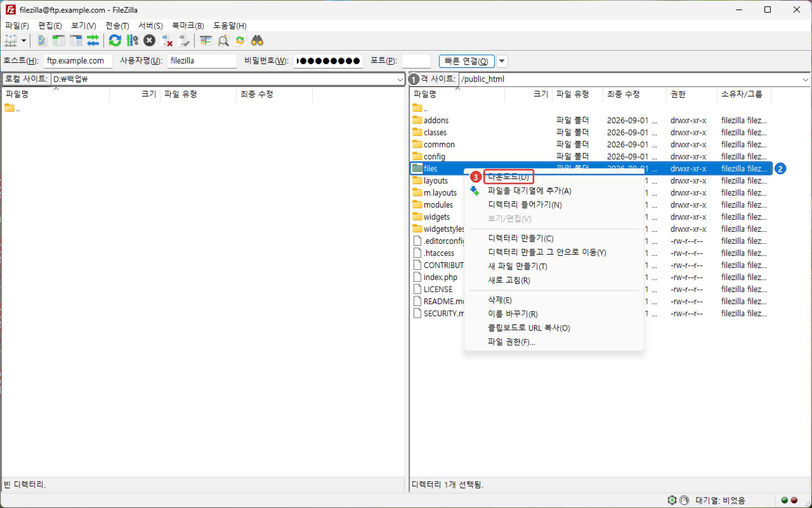
Task: Select the widgets folder in remote list
Action: (437, 217)
